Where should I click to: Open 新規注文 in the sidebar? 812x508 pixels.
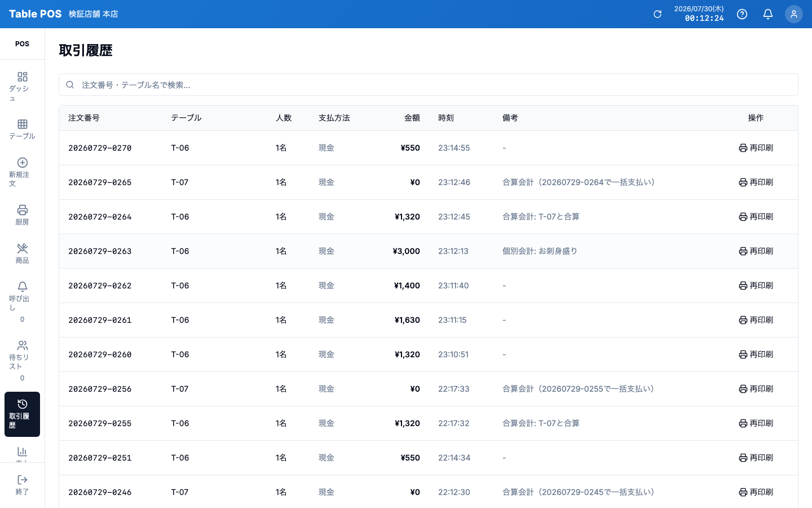22,173
